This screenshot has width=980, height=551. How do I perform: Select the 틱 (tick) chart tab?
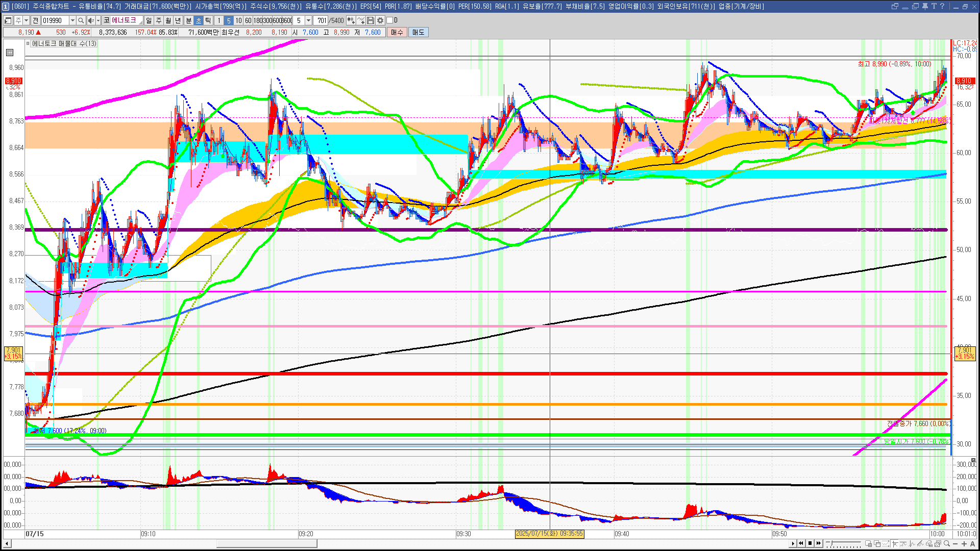[x=208, y=20]
